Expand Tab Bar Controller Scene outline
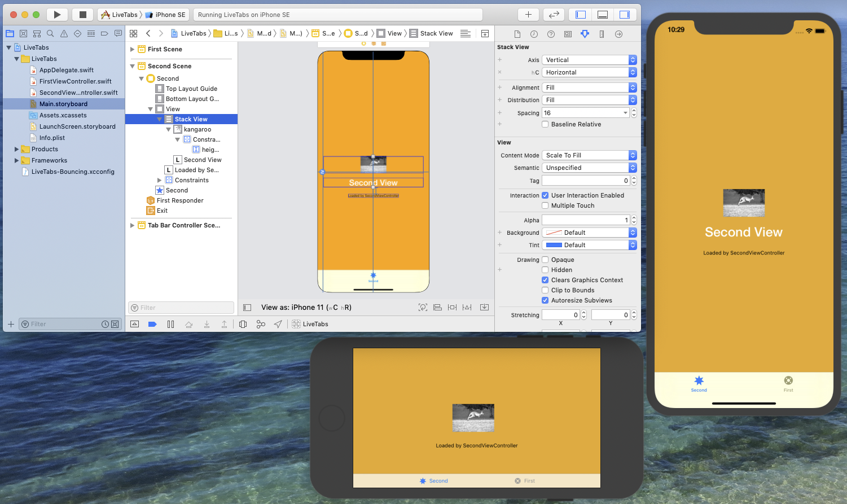The image size is (847, 504). [x=133, y=225]
